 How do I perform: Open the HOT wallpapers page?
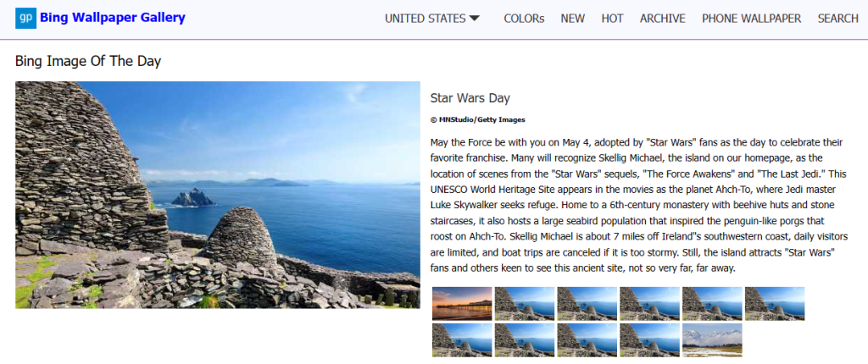pos(612,19)
